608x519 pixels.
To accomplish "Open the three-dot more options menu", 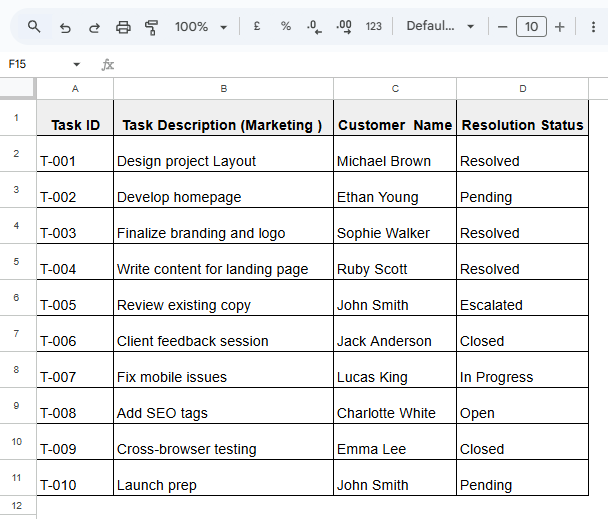I will click(592, 27).
